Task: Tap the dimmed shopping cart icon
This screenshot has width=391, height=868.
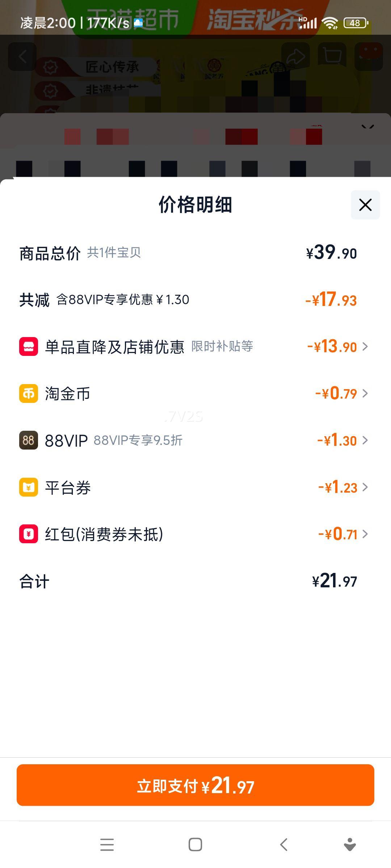Action: pyautogui.click(x=332, y=57)
